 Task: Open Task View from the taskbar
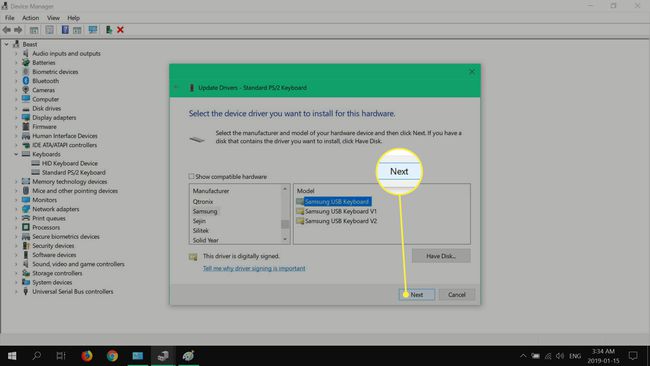click(61, 356)
